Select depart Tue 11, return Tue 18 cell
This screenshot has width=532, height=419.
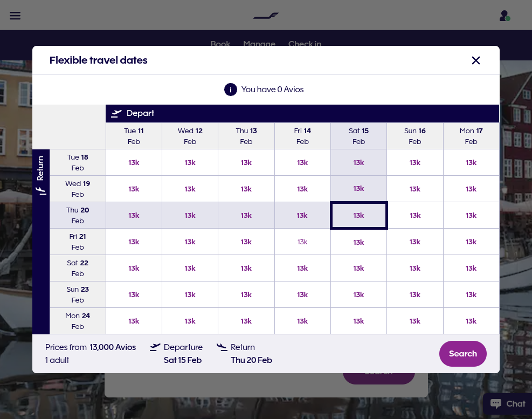134,163
